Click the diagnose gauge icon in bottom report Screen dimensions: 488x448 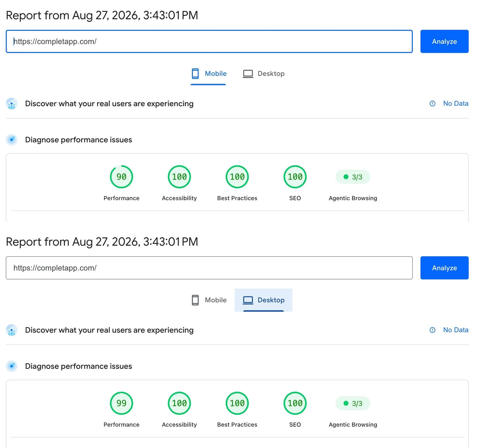(12, 366)
